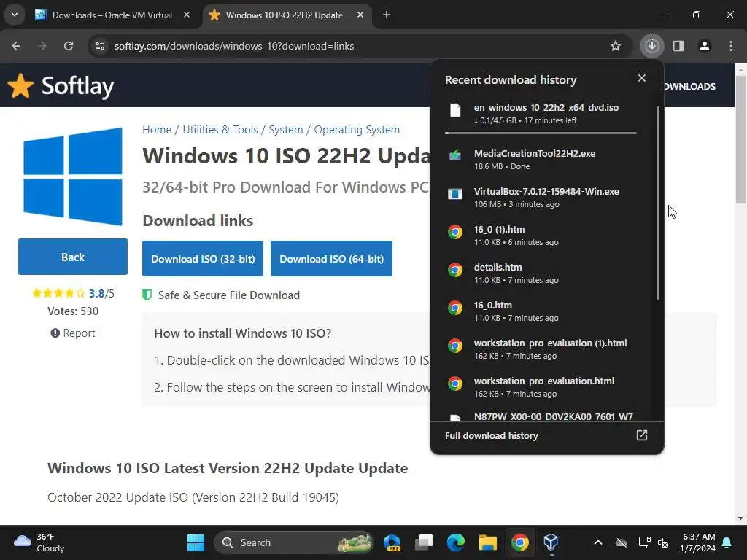Open File Explorer from the taskbar
747x560 pixels.
488,542
